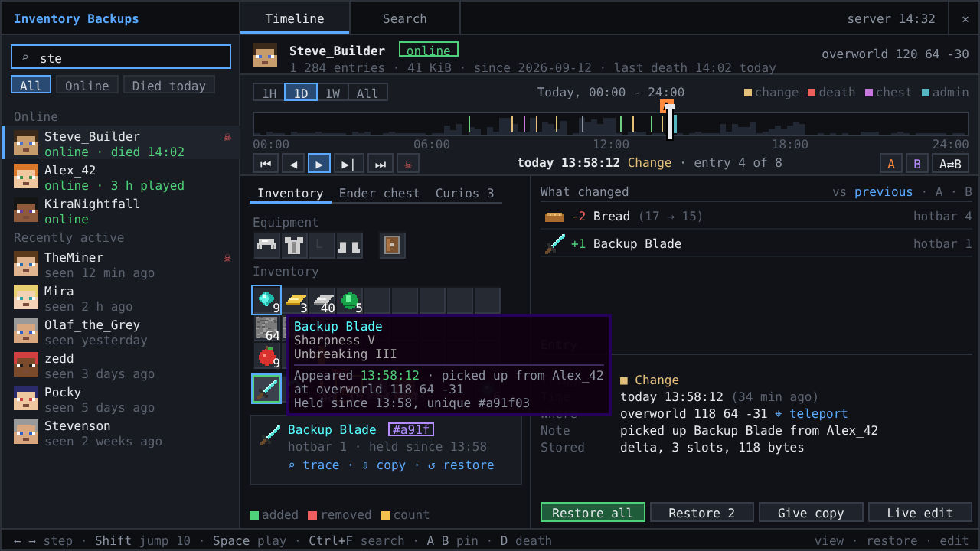Open the Curios 3 tab
The width and height of the screenshot is (980, 551).
465,193
